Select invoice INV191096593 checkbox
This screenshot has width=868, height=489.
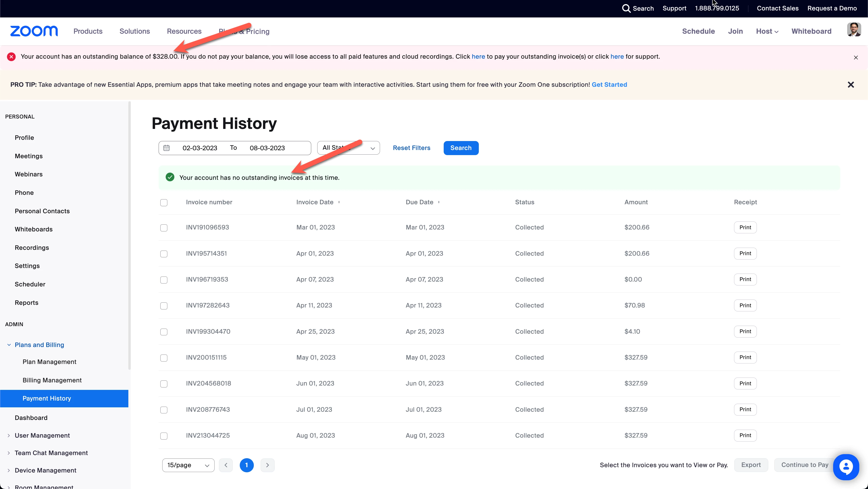click(x=164, y=228)
